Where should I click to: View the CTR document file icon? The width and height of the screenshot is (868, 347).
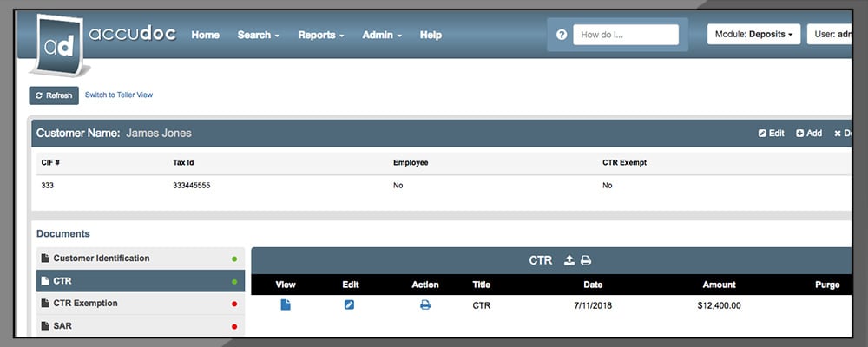[286, 305]
